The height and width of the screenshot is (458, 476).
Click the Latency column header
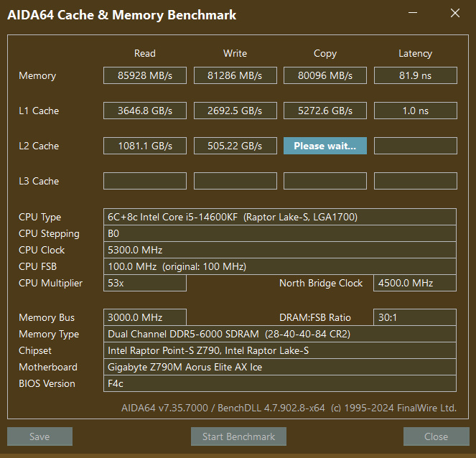tap(416, 54)
